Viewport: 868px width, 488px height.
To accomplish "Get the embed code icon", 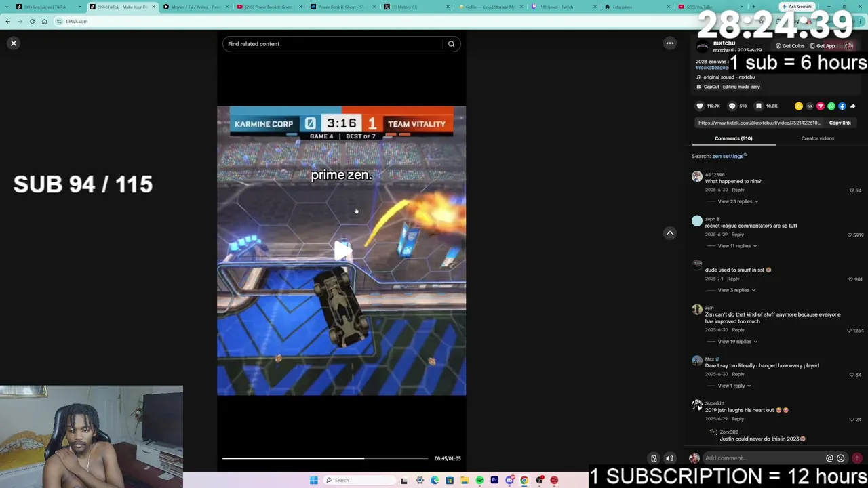I will coord(810,106).
